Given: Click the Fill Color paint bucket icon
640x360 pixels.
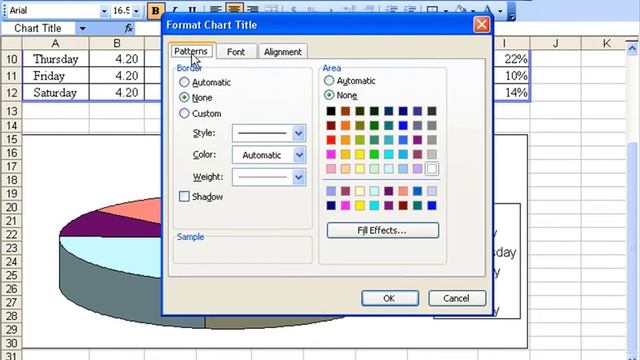Looking at the screenshot, I should tap(460, 10).
